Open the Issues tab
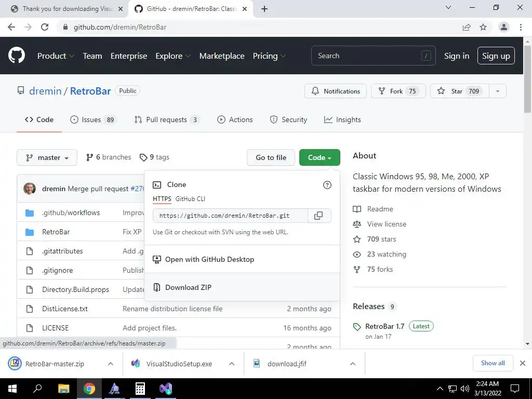This screenshot has height=399, width=532. (93, 120)
